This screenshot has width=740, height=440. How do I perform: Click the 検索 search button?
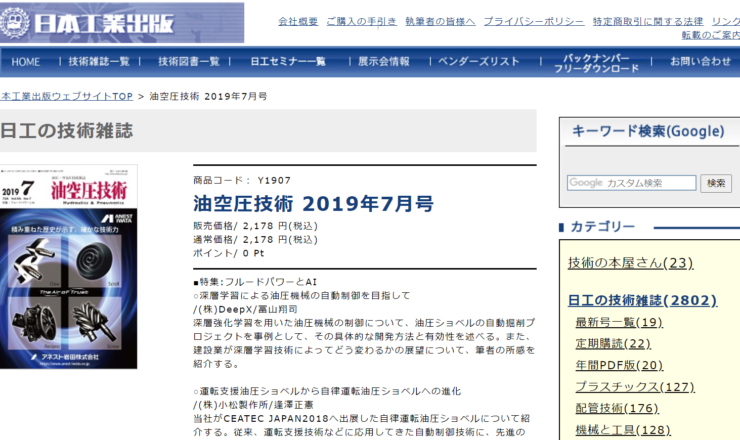(716, 183)
